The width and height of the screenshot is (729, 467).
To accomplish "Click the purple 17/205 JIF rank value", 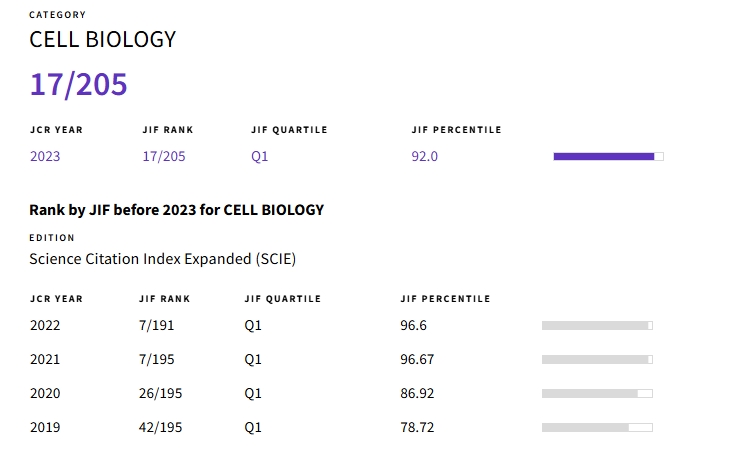I will (164, 156).
